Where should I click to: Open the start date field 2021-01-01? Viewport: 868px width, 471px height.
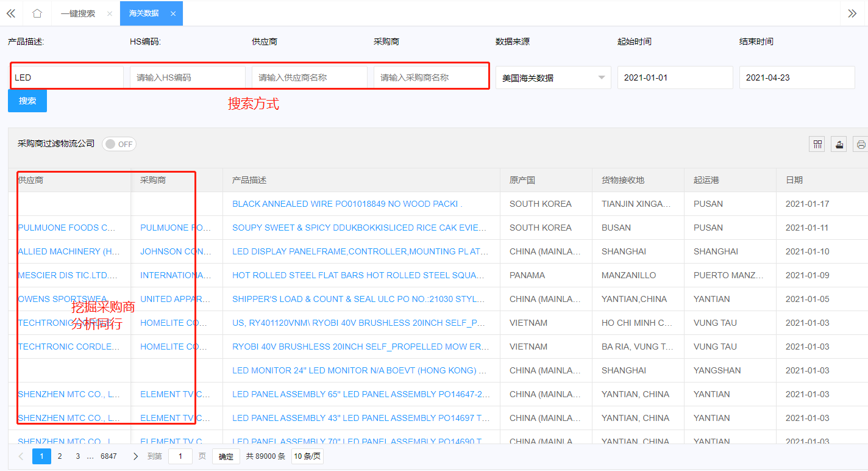(675, 77)
